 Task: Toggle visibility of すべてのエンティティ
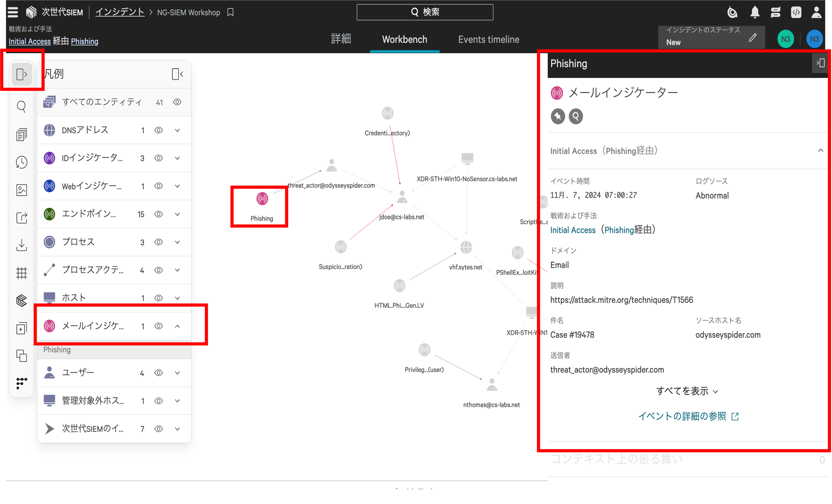pos(177,102)
